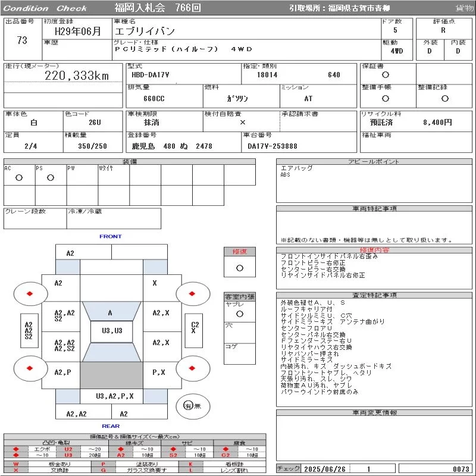Image resolution: width=476 pixels, height=476 pixels.
Task: Click the repair note センターピラー右交換
Action: (x=313, y=269)
